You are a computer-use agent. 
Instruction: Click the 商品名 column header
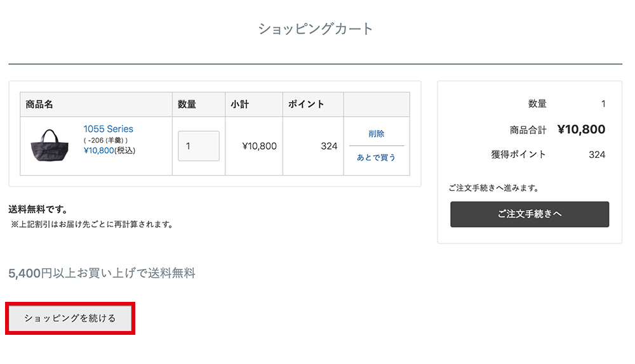(39, 104)
